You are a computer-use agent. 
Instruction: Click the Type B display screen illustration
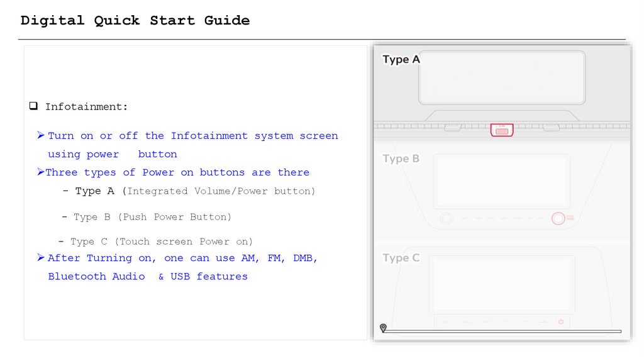point(502,181)
